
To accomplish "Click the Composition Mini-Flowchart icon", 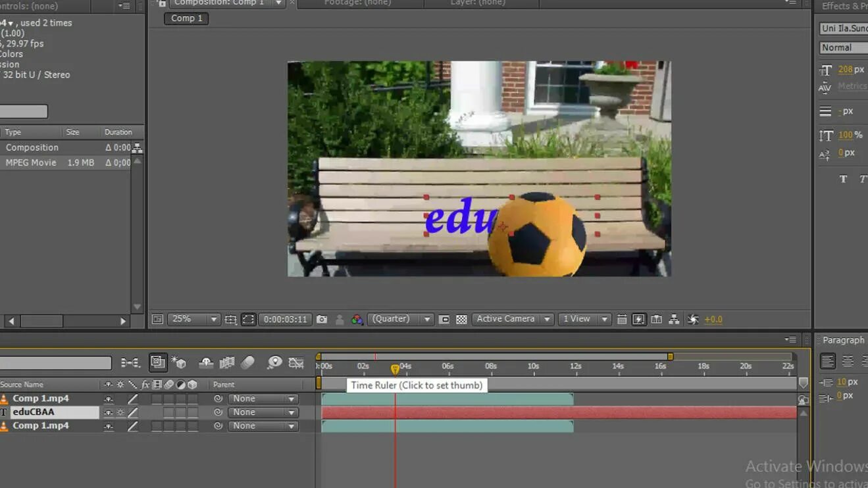I will [x=673, y=319].
